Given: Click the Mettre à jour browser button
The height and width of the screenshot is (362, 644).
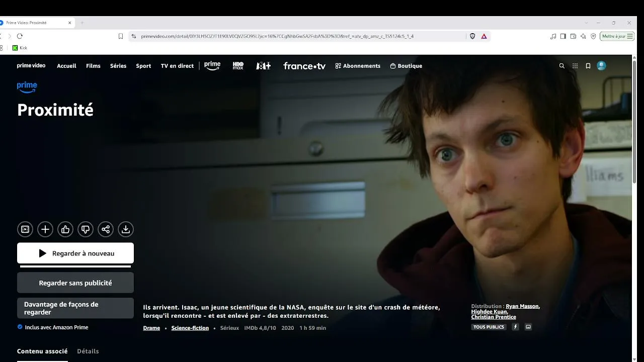Looking at the screenshot, I should 617,36.
